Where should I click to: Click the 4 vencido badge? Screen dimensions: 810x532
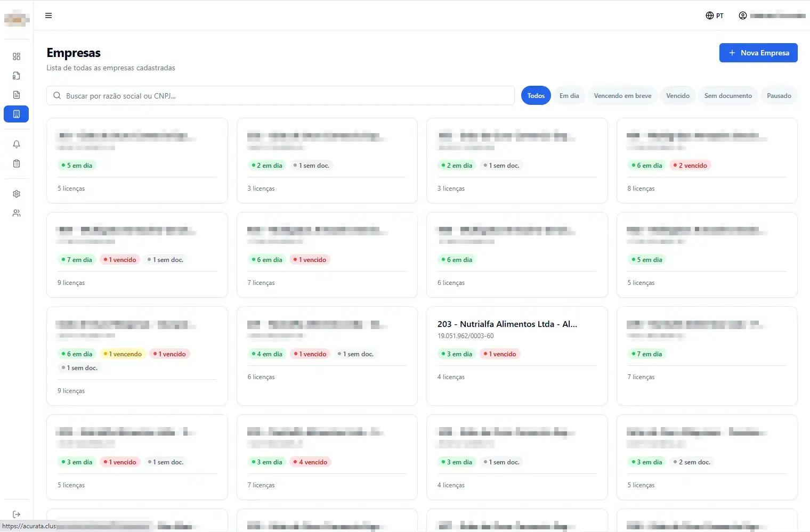pyautogui.click(x=310, y=462)
